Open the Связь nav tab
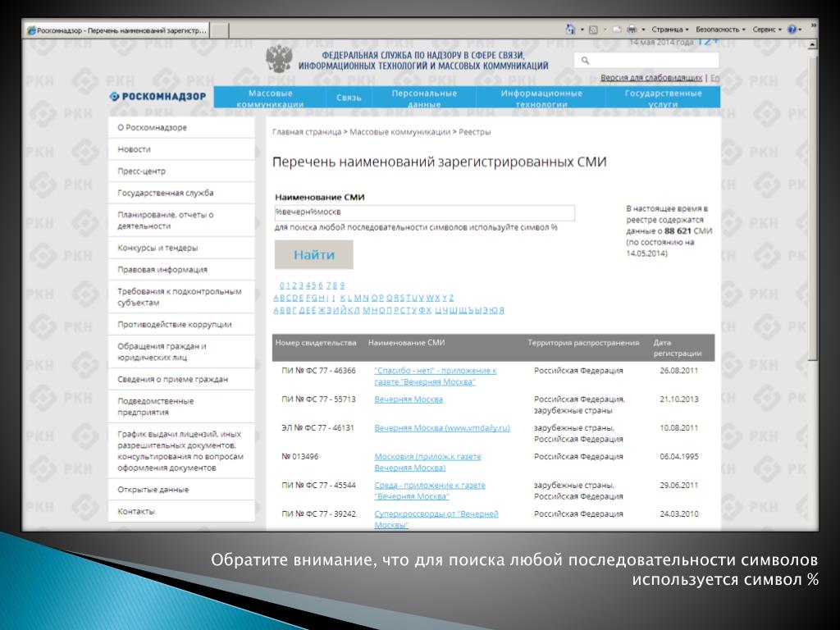The image size is (840, 630). tap(349, 98)
